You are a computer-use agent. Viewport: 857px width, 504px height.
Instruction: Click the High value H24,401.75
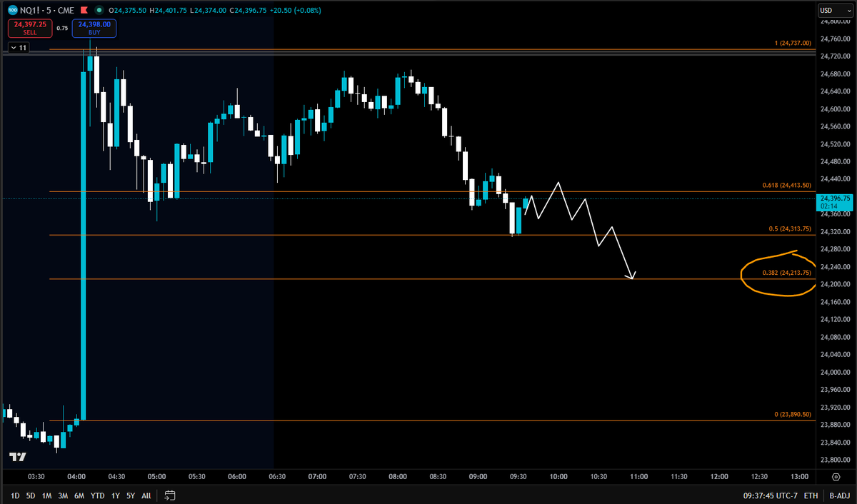coord(169,11)
